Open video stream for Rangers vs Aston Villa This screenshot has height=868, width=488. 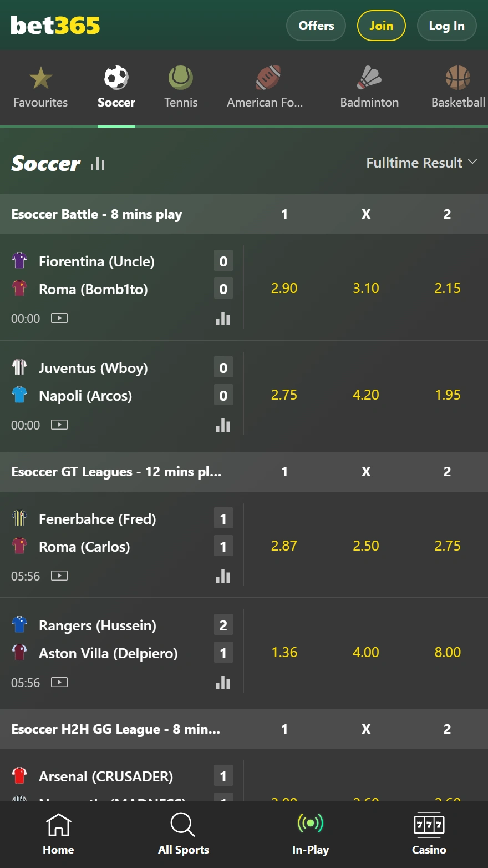point(59,683)
